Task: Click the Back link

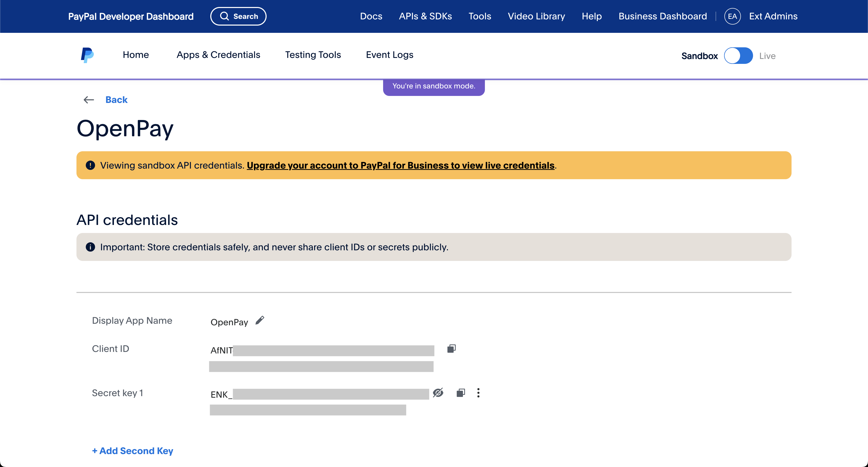Action: 116,100
